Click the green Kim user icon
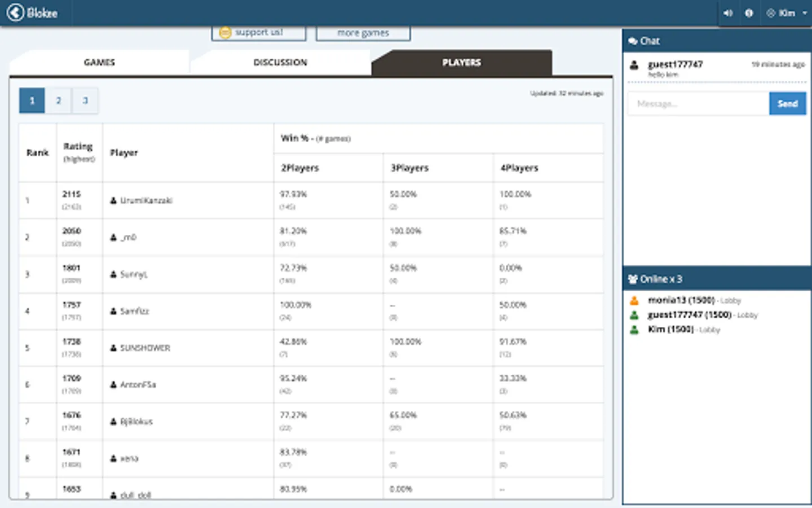This screenshot has height=508, width=812. 634,330
